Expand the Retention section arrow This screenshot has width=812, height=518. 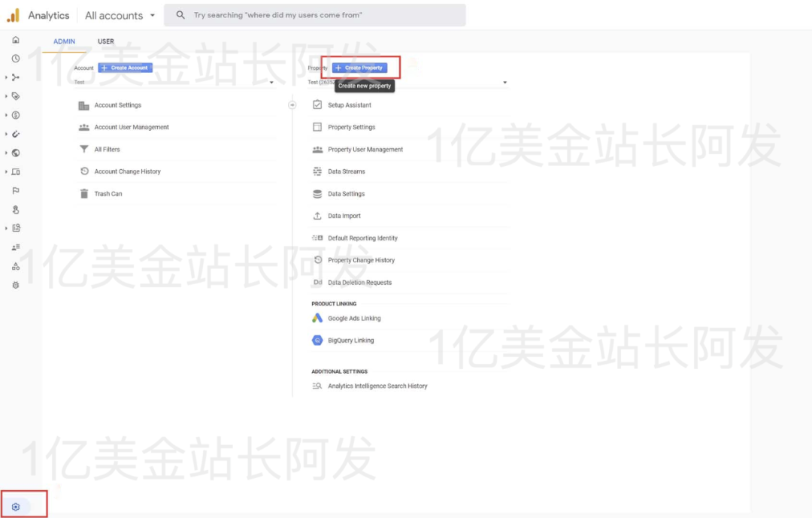(x=6, y=134)
